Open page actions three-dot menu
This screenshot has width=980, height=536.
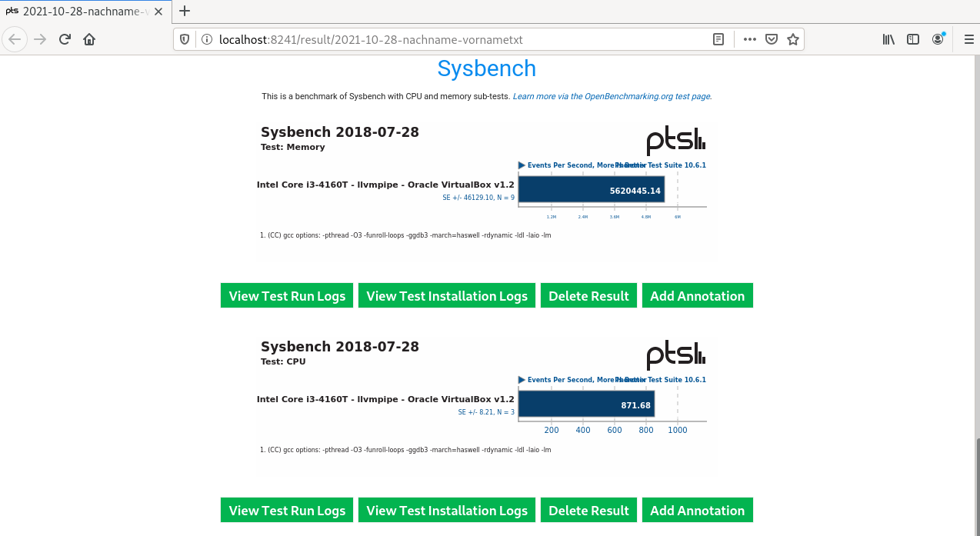tap(749, 39)
